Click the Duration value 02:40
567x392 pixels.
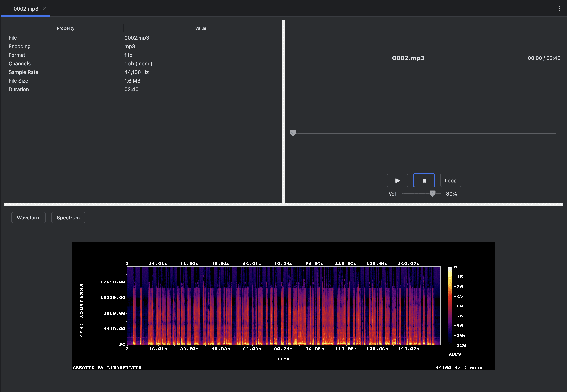[131, 89]
